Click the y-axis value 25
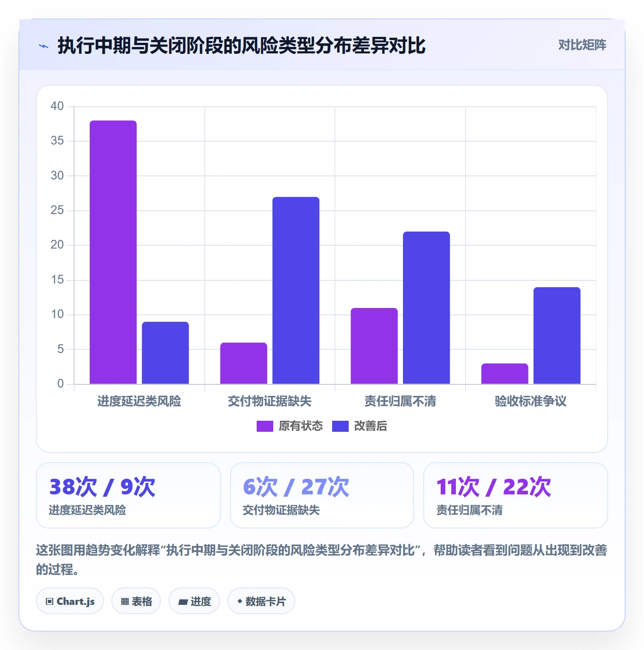644x650 pixels. pyautogui.click(x=57, y=210)
